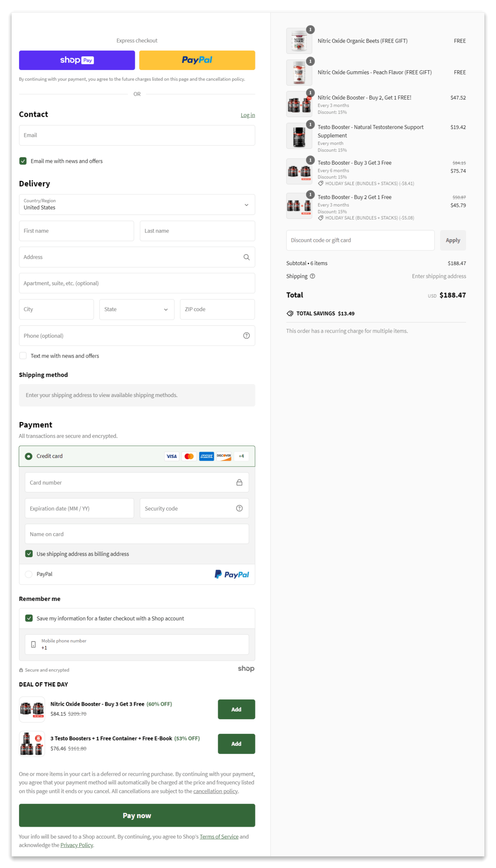Click the PayPal logo in payment options
This screenshot has height=868, width=496.
tap(232, 574)
